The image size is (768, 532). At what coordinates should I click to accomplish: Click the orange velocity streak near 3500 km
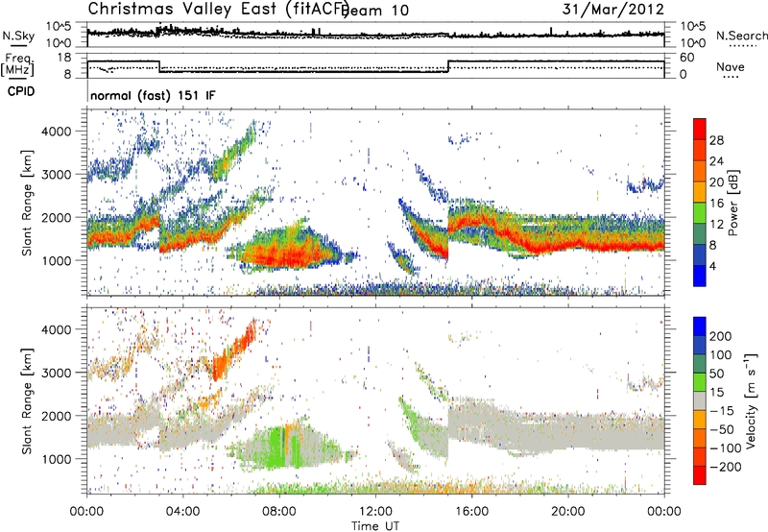pyautogui.click(x=235, y=351)
